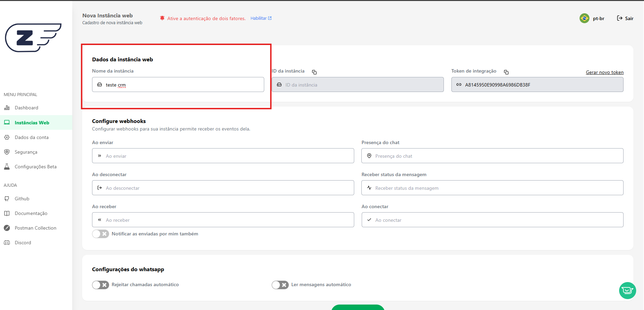644x310 pixels.
Task: Copy the ID da instância value
Action: click(x=314, y=72)
